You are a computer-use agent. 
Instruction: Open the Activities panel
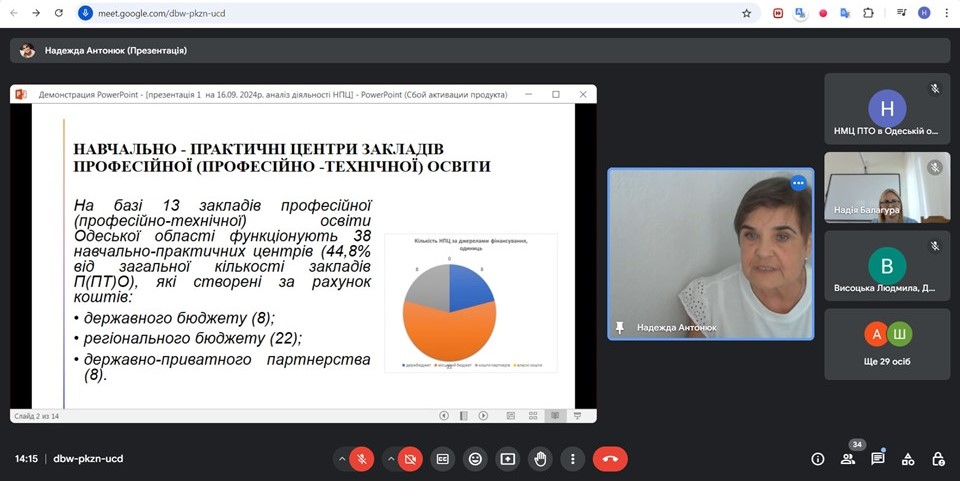[908, 459]
